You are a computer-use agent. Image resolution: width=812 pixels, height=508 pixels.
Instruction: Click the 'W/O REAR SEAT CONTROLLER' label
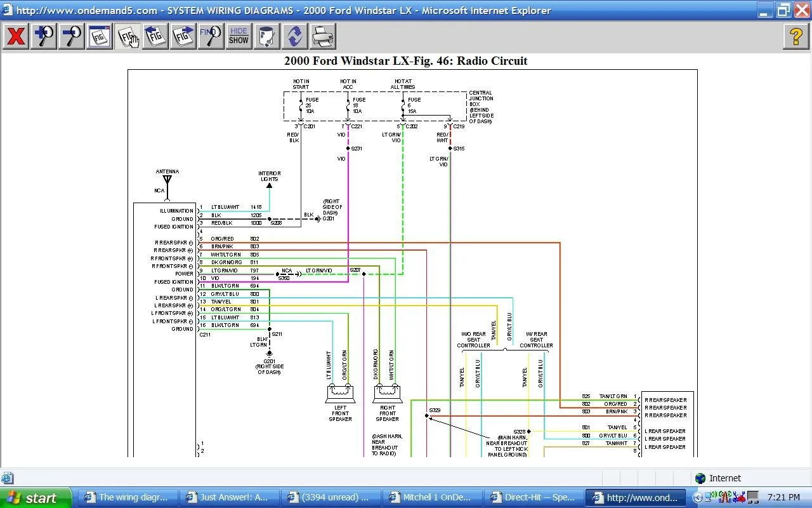point(474,340)
